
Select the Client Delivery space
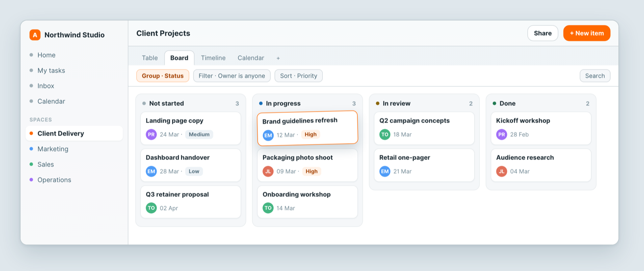coord(74,133)
